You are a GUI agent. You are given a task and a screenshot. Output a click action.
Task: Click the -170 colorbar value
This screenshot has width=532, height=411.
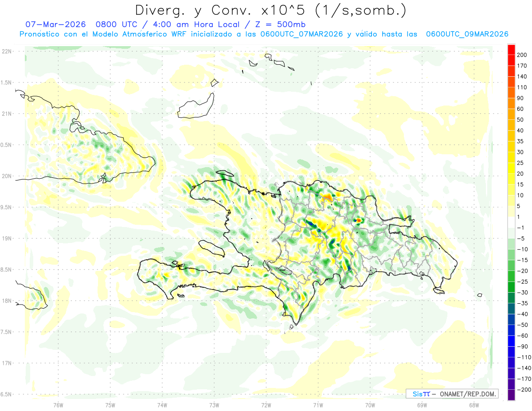524,379
